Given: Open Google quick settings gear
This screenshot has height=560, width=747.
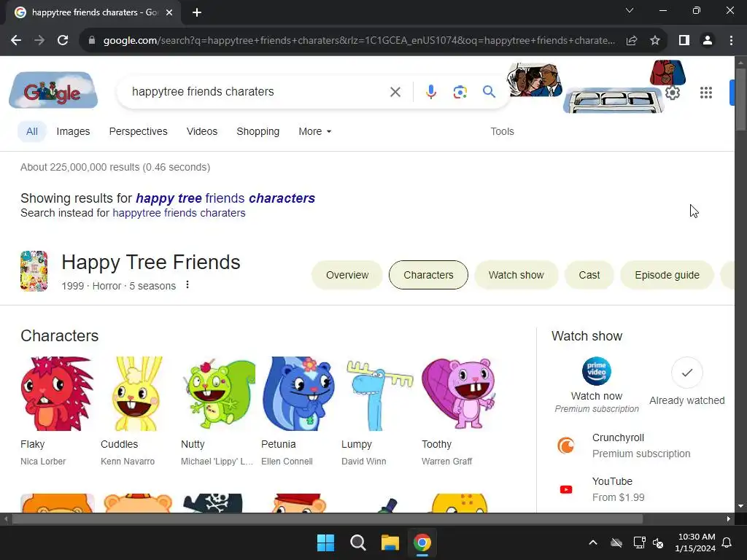Looking at the screenshot, I should tap(672, 93).
